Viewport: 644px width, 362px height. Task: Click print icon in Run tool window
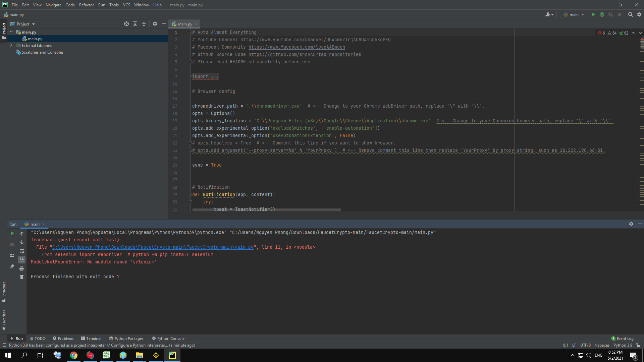(x=22, y=268)
